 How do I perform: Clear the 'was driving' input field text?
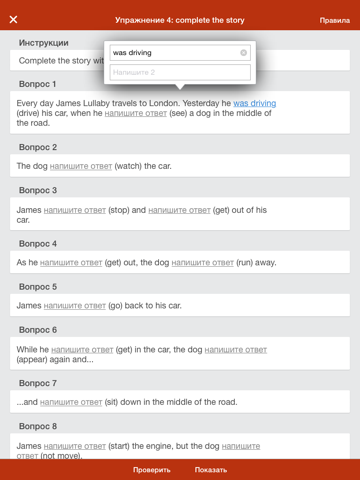click(x=244, y=53)
